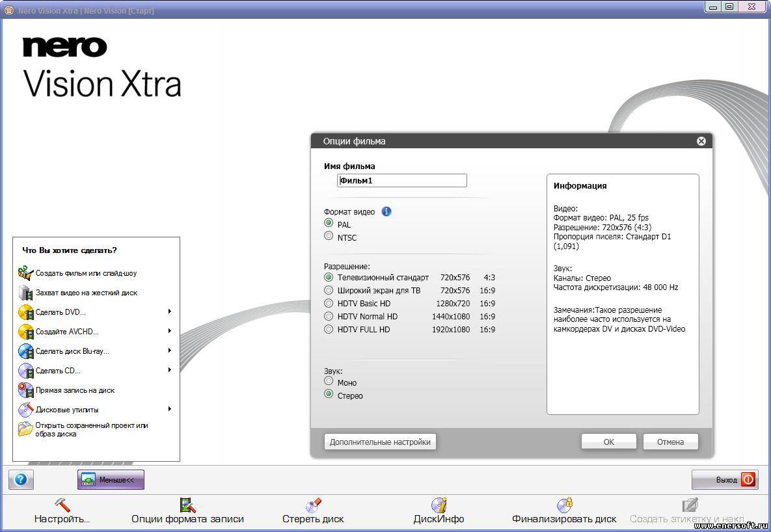Click the Настроить... label
Image resolution: width=771 pixels, height=532 pixels.
point(62,519)
